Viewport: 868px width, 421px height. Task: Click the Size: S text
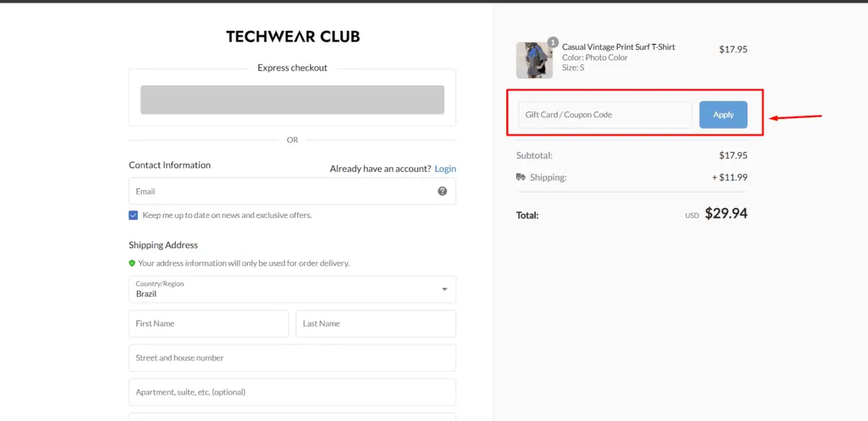click(x=573, y=67)
